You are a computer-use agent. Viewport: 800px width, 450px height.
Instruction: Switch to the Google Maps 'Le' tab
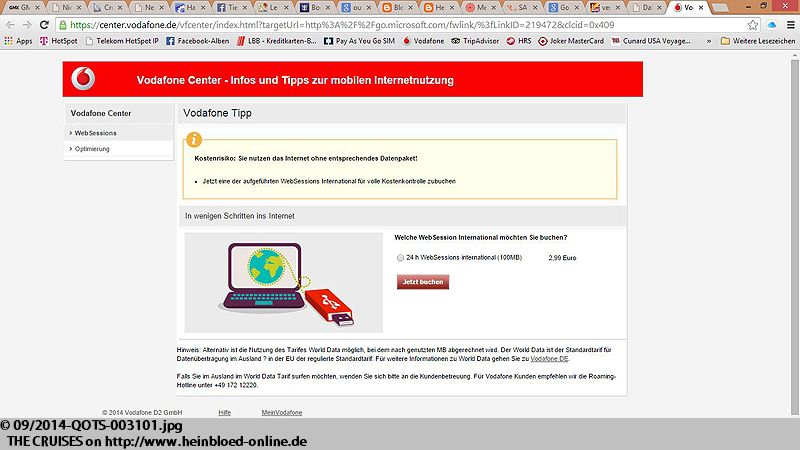[272, 8]
